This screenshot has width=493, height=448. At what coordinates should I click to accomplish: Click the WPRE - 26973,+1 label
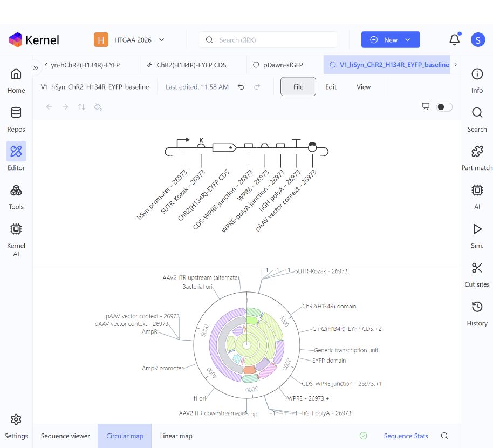pyautogui.click(x=310, y=398)
